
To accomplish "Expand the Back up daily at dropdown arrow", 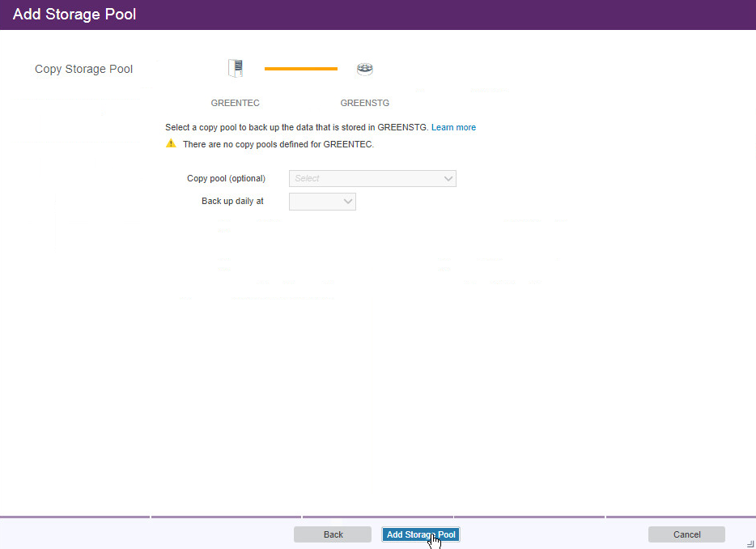I will click(348, 202).
